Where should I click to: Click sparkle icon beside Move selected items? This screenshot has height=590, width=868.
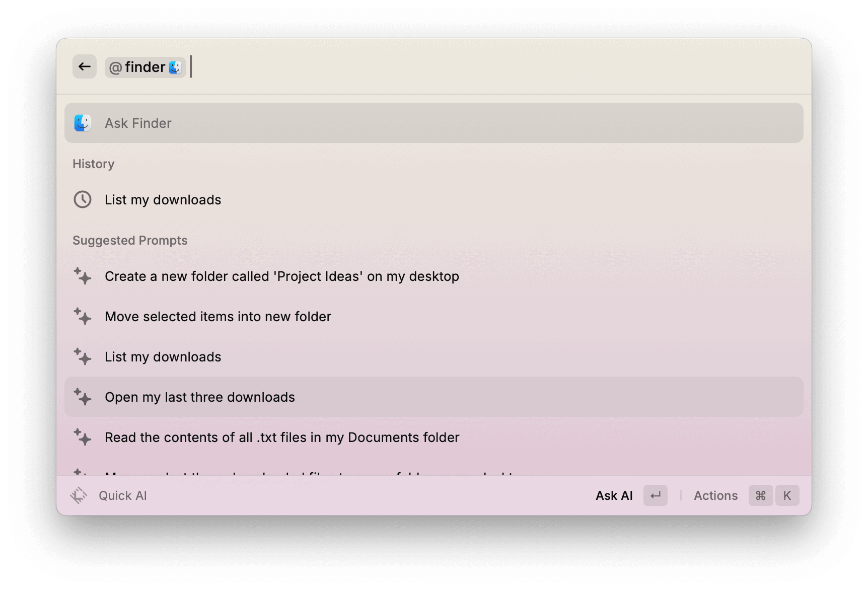(x=83, y=316)
